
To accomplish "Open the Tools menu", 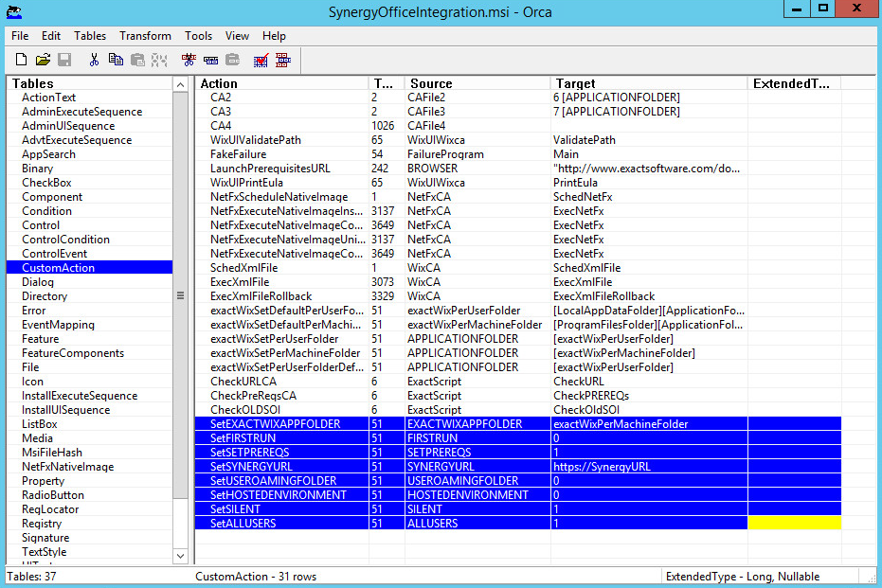I will pos(199,36).
